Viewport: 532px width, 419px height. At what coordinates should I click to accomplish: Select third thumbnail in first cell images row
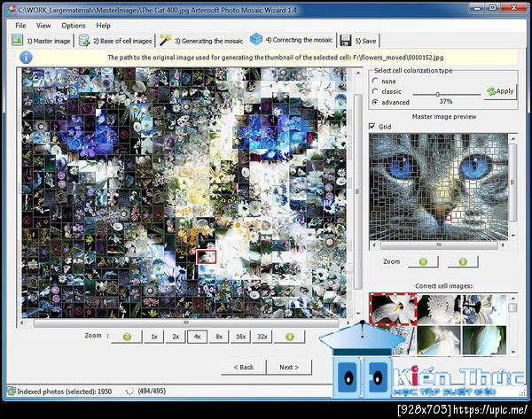pos(484,309)
